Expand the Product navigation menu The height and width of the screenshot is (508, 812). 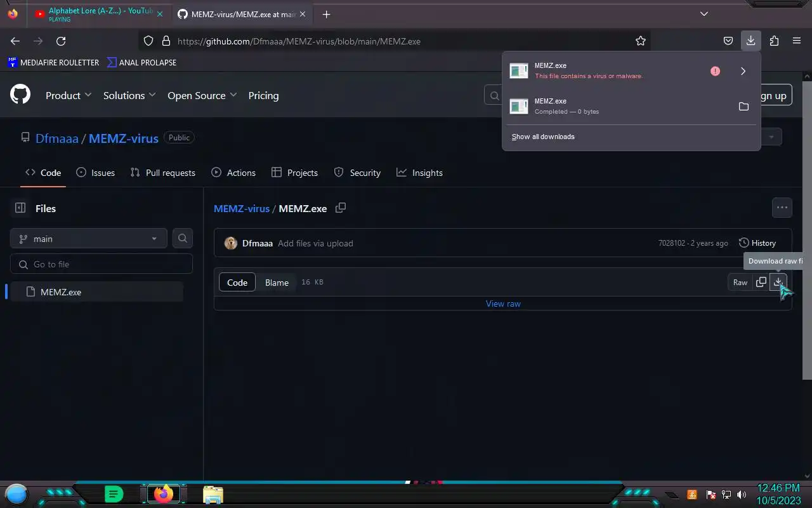pos(69,95)
